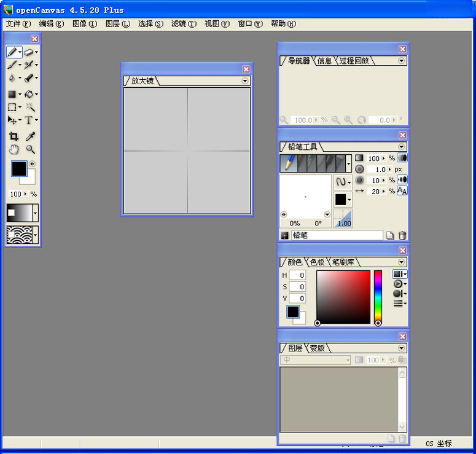Open the 视图(V) menu
This screenshot has width=476, height=454.
click(x=217, y=24)
